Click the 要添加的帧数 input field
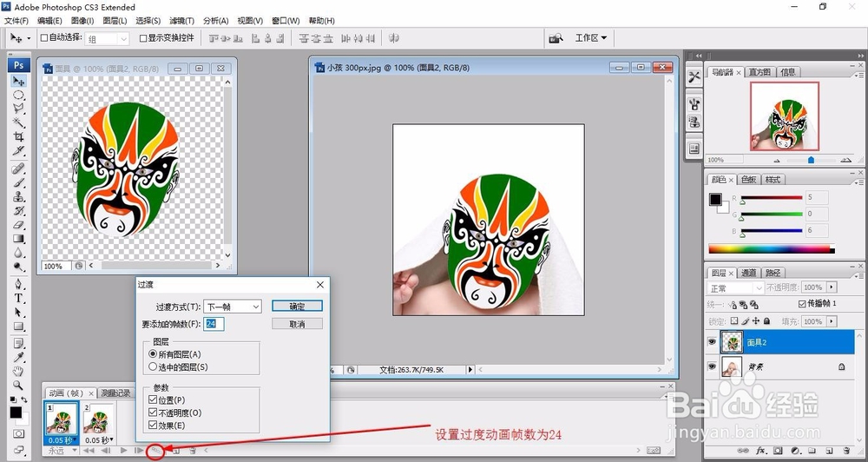This screenshot has height=462, width=868. (x=214, y=324)
